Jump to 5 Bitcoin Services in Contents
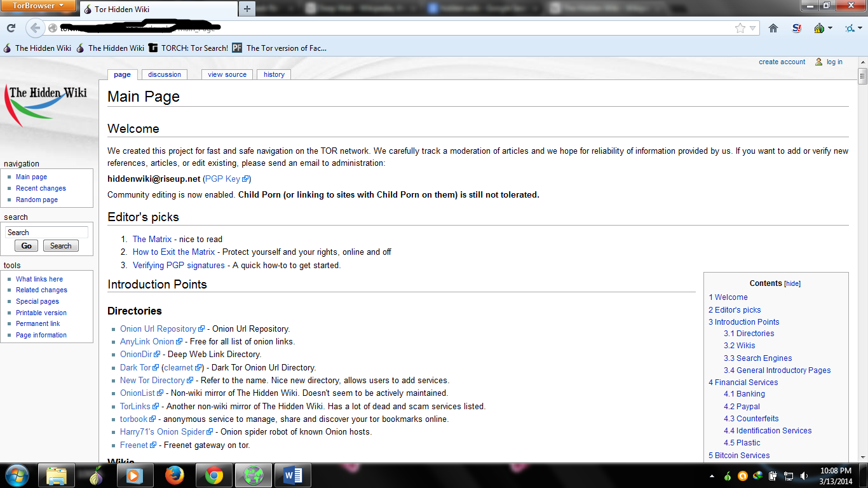868x488 pixels. point(739,455)
